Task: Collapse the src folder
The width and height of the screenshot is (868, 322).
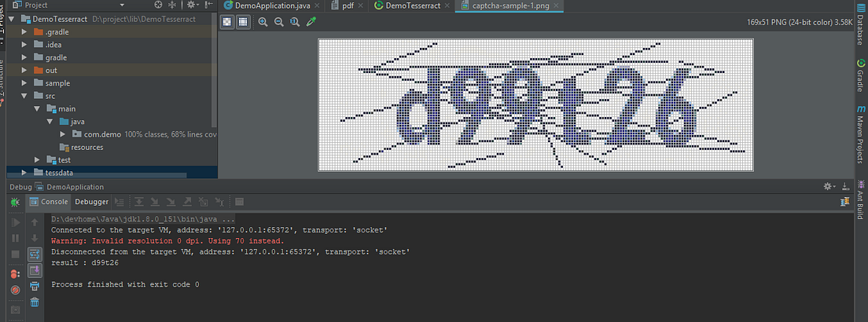Action: click(24, 96)
